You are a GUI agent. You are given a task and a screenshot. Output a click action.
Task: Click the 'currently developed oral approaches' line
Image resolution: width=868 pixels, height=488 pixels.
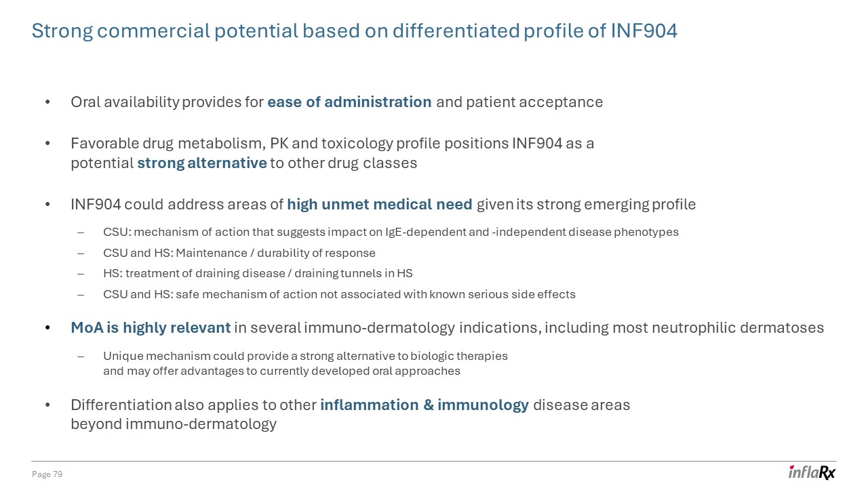coord(281,371)
